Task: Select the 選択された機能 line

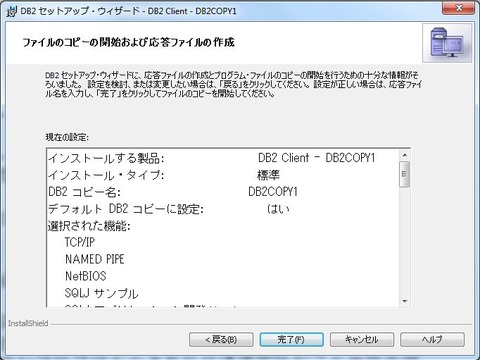Action: [89, 226]
